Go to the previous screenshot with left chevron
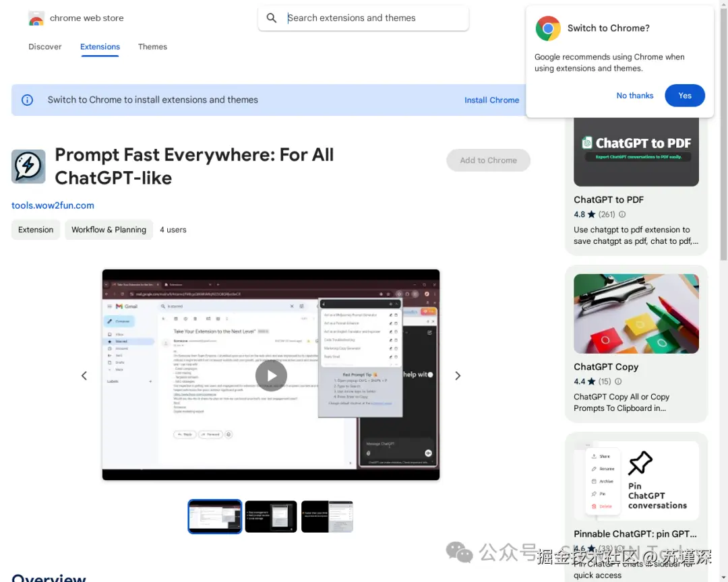The width and height of the screenshot is (728, 582). click(84, 375)
